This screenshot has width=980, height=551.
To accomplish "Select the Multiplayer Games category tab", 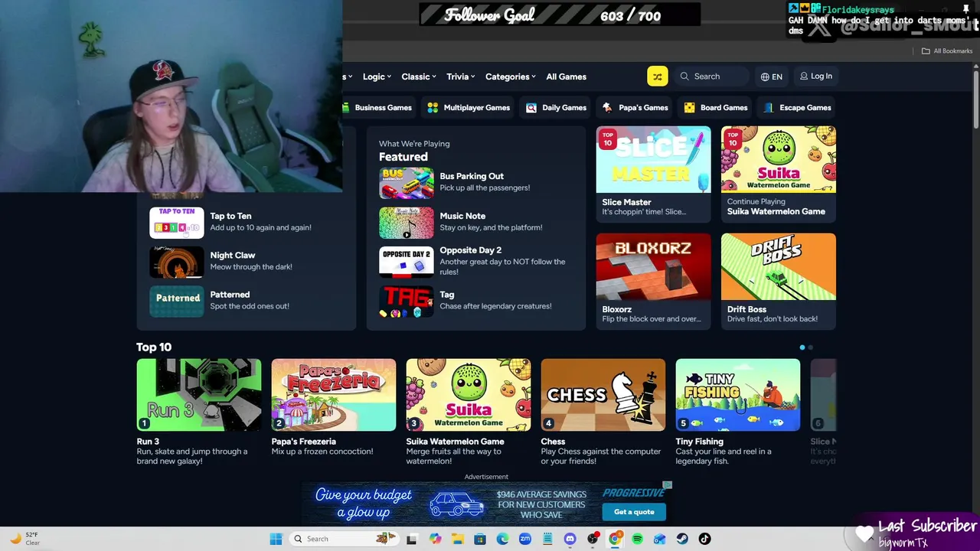I will point(469,108).
